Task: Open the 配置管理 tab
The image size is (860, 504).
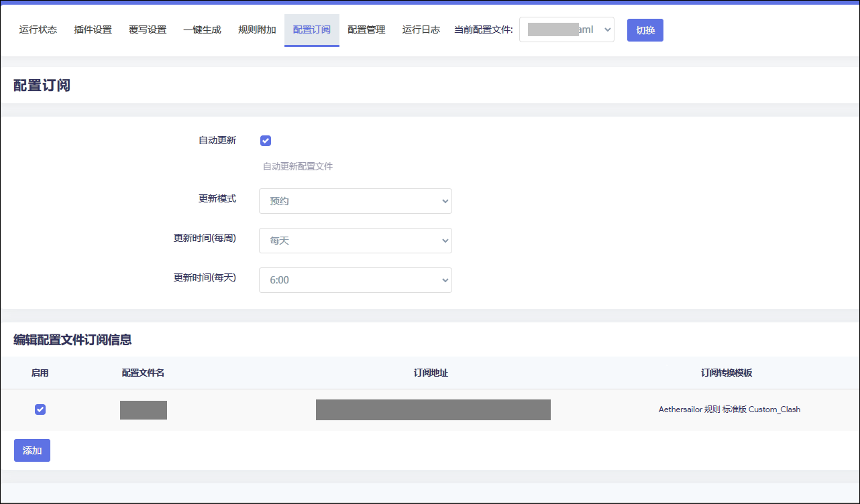Action: pyautogui.click(x=366, y=29)
